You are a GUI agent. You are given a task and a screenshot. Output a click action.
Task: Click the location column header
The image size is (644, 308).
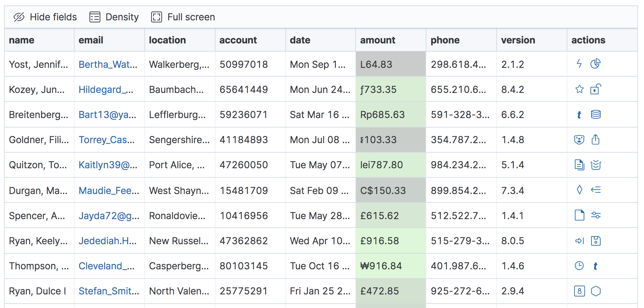(x=180, y=40)
